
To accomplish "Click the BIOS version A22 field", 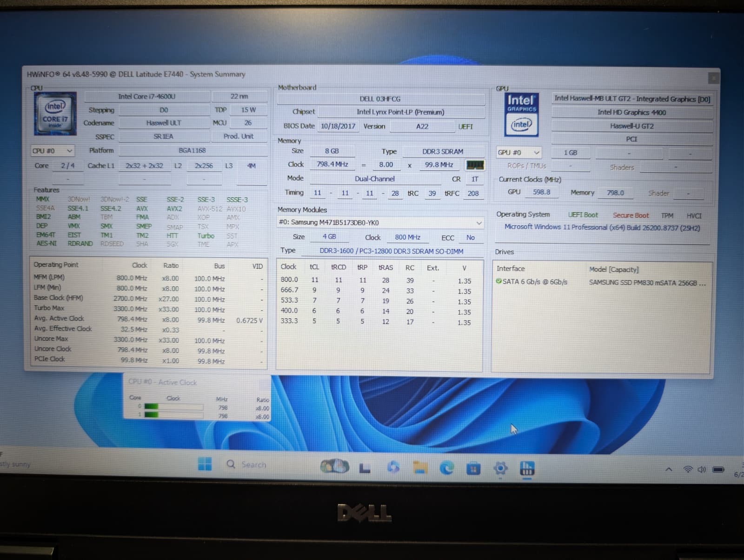I will click(422, 127).
